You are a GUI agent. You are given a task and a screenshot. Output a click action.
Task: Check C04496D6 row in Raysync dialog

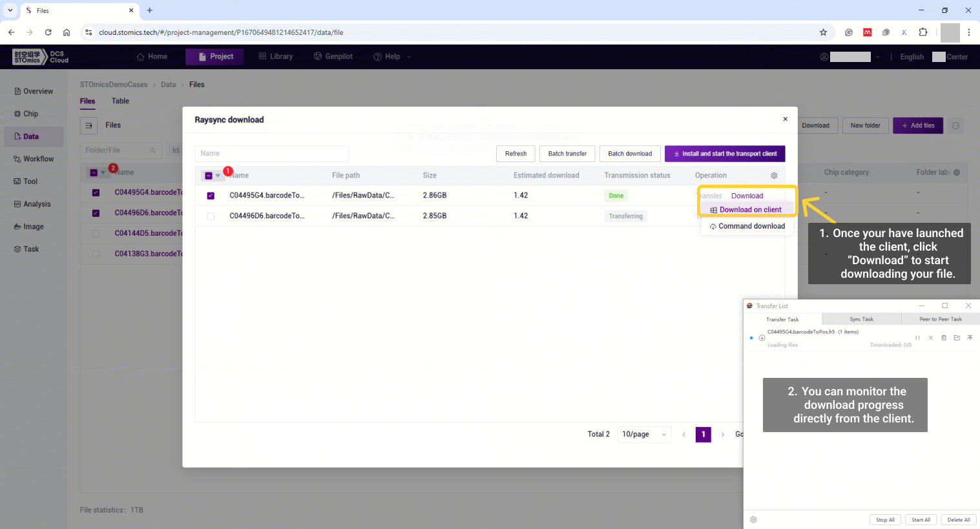pyautogui.click(x=211, y=216)
